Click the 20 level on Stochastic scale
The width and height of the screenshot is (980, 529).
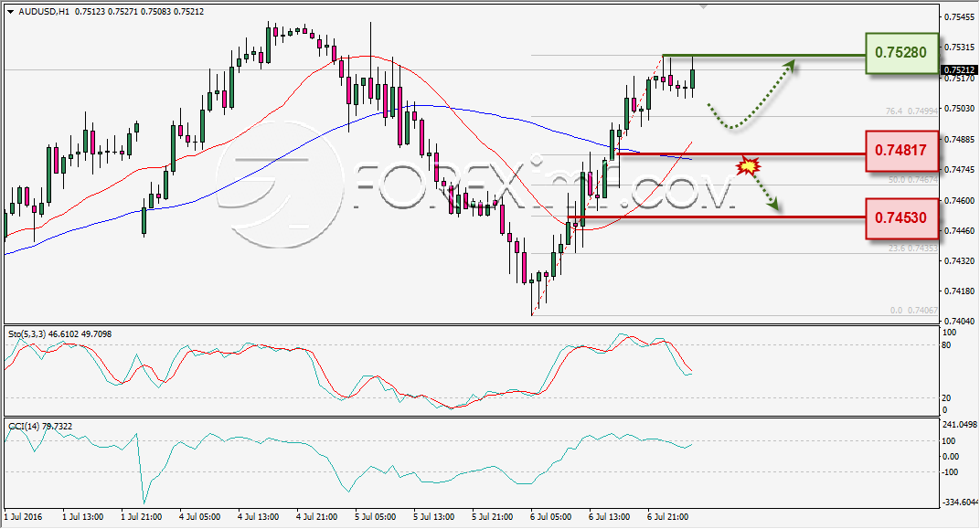(x=946, y=397)
